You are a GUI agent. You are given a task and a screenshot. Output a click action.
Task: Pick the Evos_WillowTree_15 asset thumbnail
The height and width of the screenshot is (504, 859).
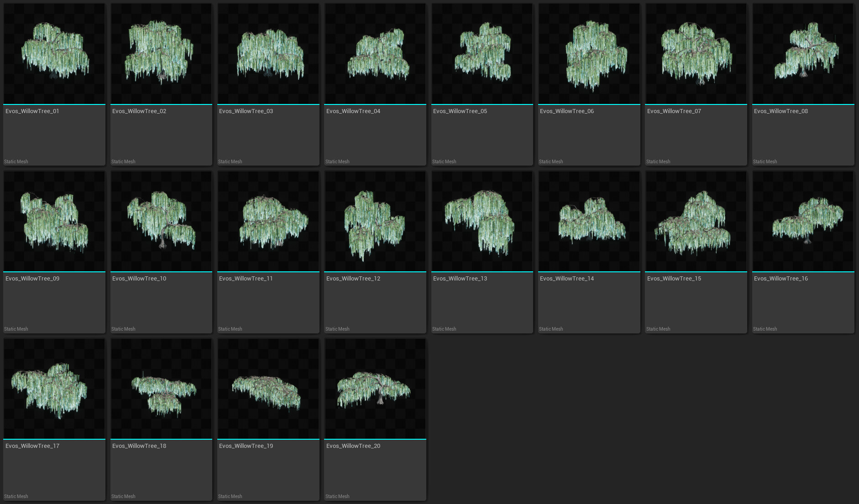[x=696, y=221]
